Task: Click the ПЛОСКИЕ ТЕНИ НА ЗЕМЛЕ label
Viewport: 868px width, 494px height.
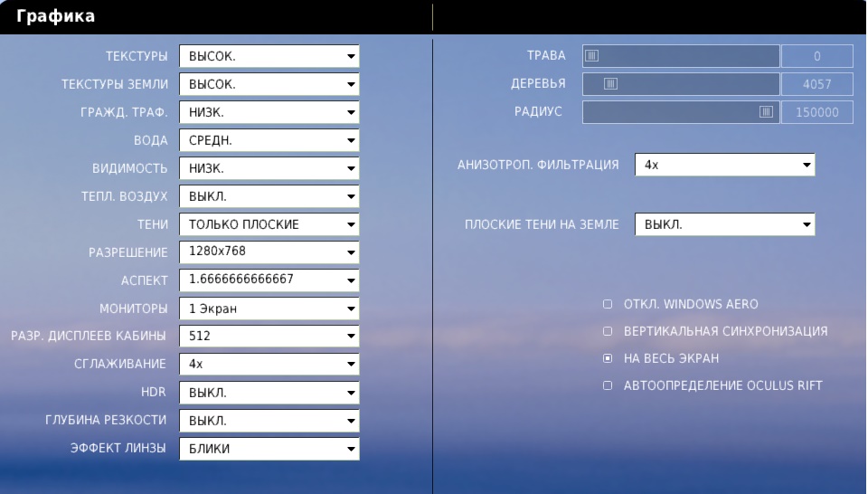Action: point(542,225)
